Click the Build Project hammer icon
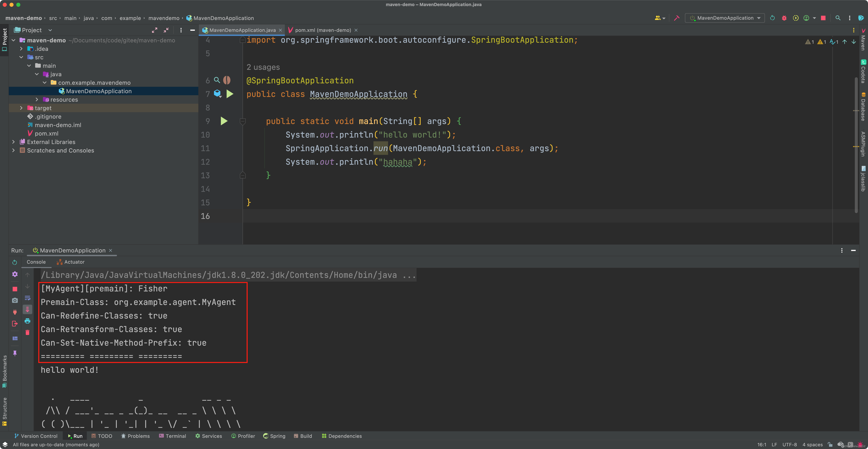 (x=677, y=18)
